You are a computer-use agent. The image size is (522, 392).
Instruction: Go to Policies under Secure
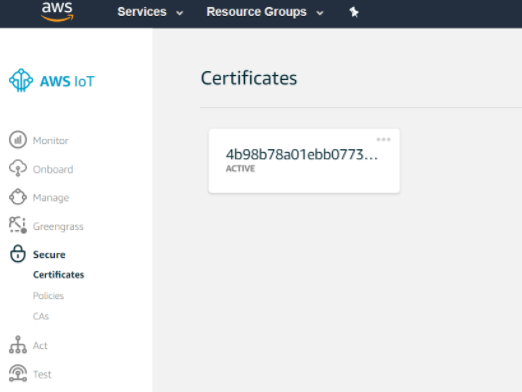tap(48, 296)
